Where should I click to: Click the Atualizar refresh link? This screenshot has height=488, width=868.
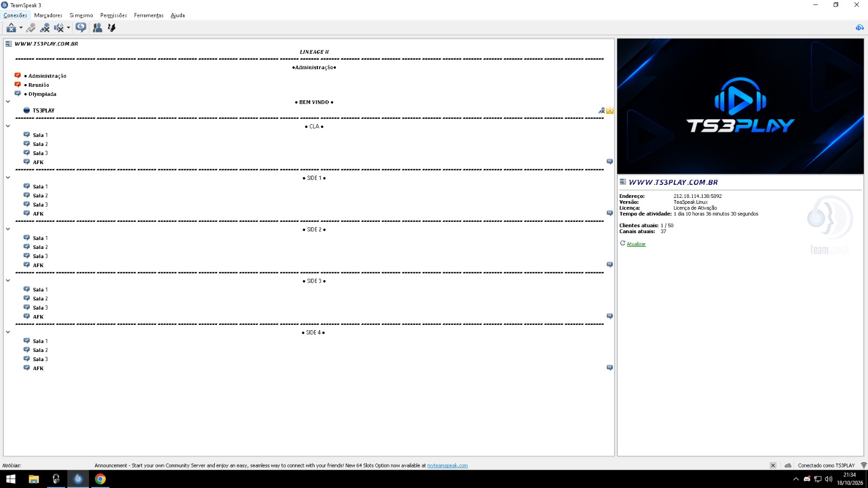click(636, 244)
